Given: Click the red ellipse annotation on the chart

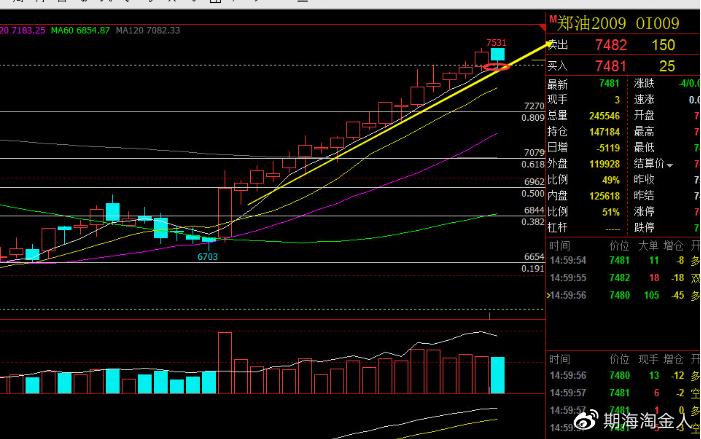Looking at the screenshot, I should point(496,67).
